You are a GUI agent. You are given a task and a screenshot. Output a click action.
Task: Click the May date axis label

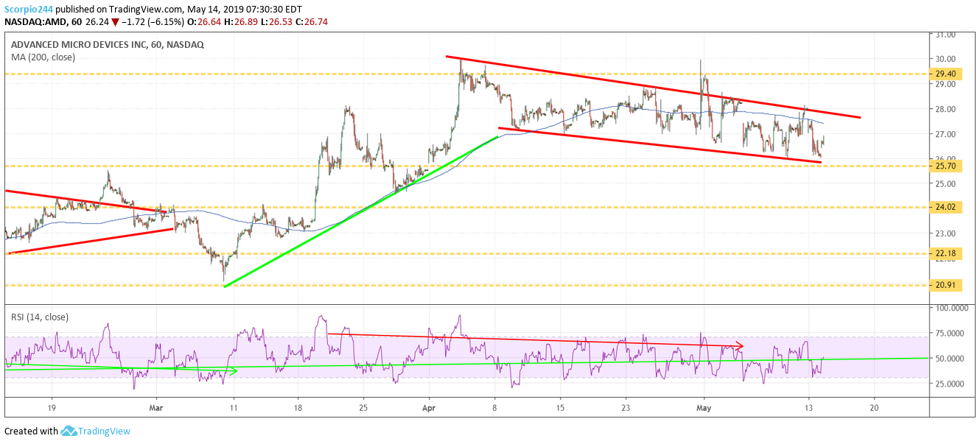[705, 407]
